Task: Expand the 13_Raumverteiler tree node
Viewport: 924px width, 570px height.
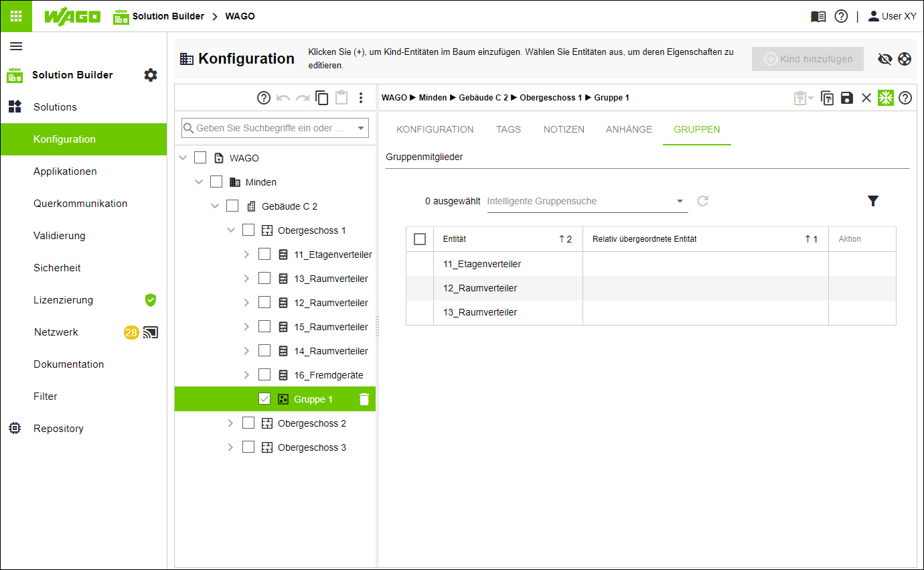Action: click(x=246, y=279)
